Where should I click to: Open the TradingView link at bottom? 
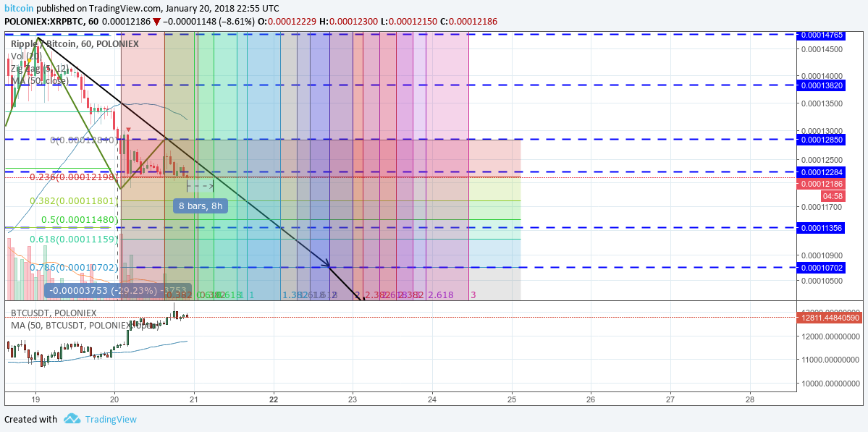coord(110,419)
